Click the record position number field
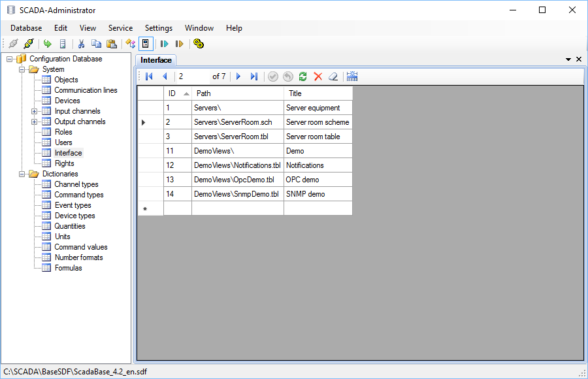 (193, 76)
